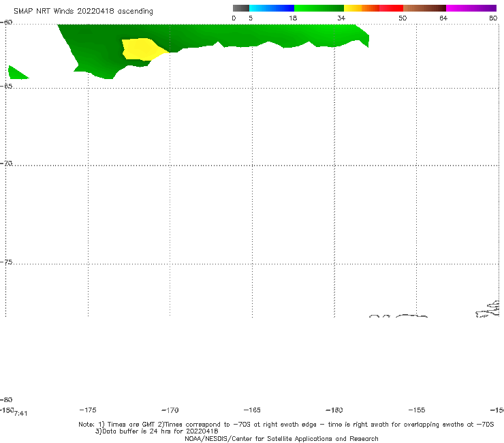Screen dimensions: 504x443
Task: Click the longitude label "-170"
Action: coord(170,410)
